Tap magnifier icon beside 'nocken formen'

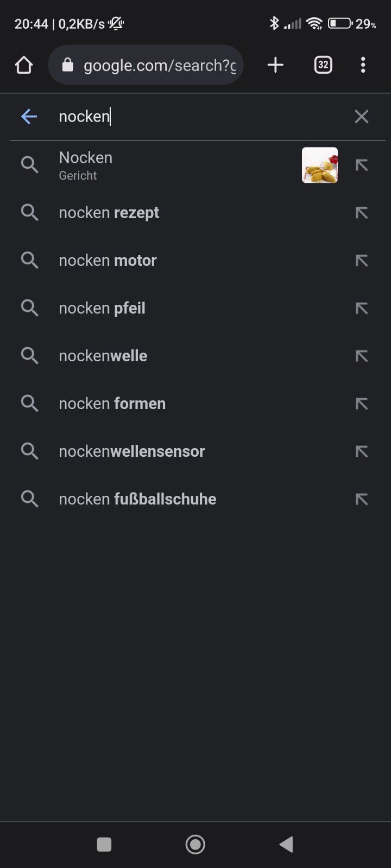pyautogui.click(x=30, y=404)
